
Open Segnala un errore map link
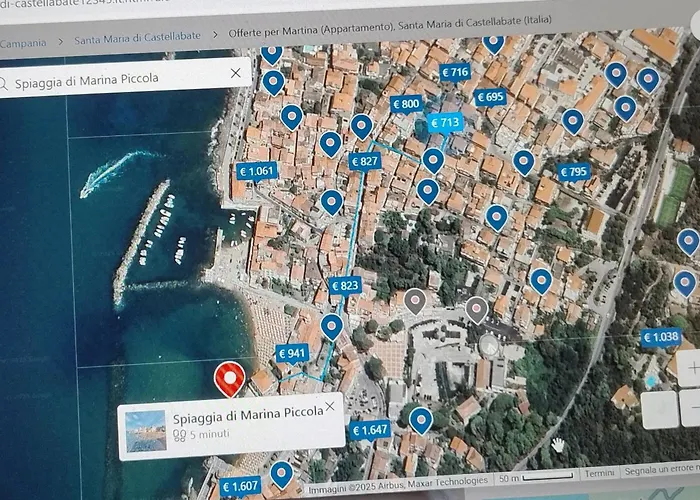(x=662, y=470)
